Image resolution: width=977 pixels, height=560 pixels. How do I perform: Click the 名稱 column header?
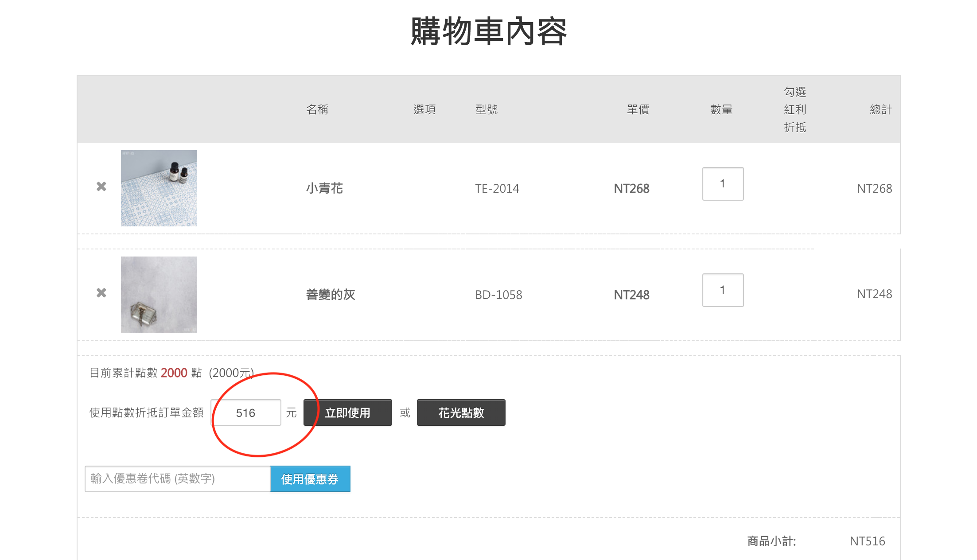[317, 109]
